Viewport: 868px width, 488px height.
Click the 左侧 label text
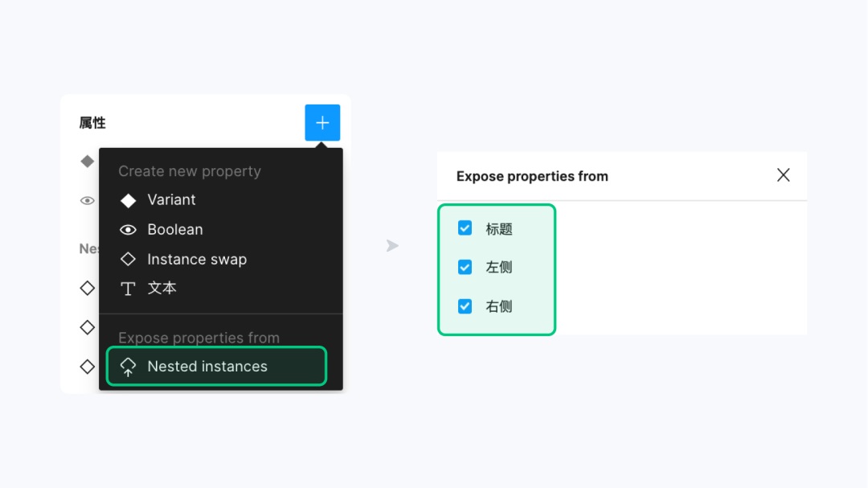[x=499, y=268]
